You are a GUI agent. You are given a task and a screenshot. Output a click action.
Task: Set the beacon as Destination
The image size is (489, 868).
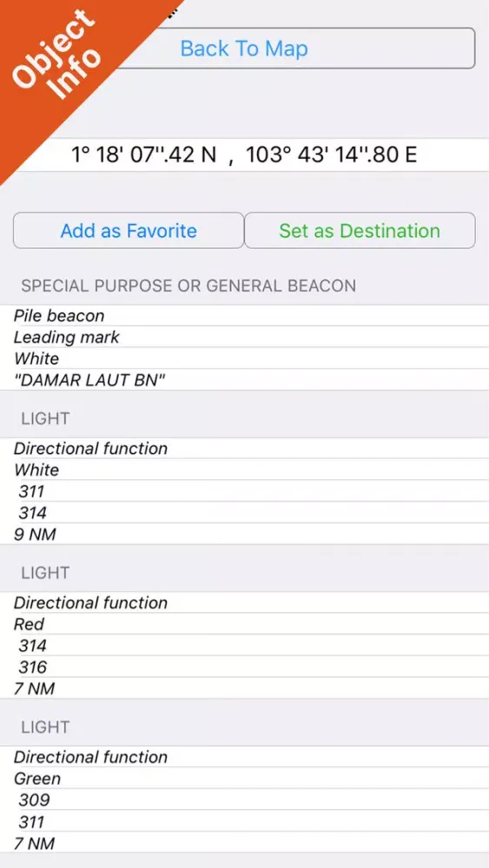coord(360,230)
